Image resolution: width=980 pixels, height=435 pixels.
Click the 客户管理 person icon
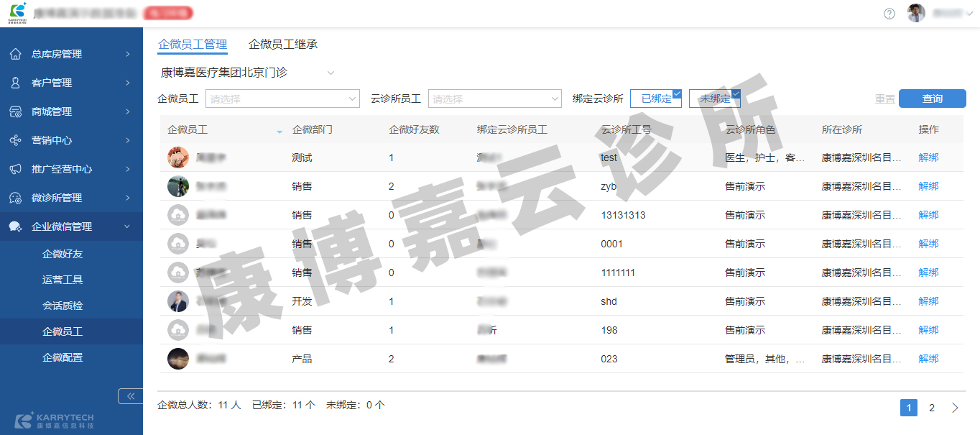tap(15, 83)
